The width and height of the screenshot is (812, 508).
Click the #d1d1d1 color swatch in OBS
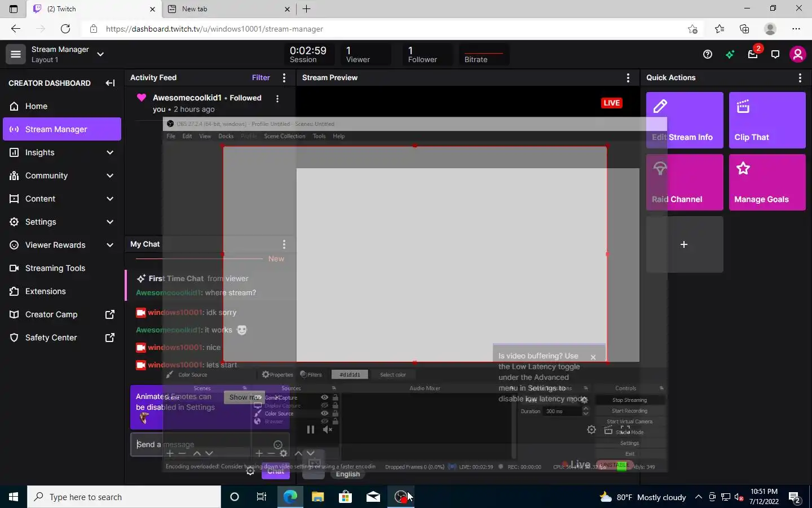tap(350, 375)
